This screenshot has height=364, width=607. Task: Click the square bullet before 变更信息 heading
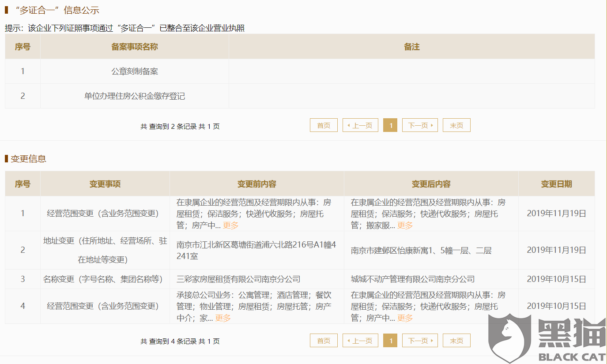click(6, 159)
